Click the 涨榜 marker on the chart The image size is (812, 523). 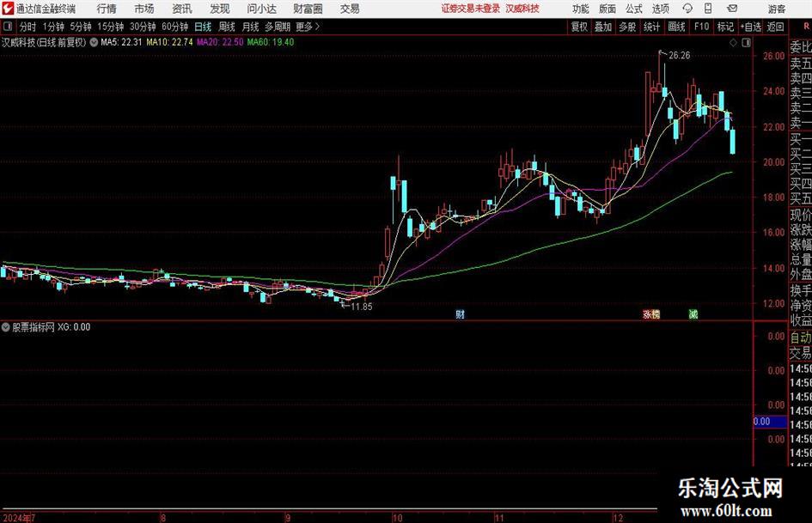coord(651,313)
